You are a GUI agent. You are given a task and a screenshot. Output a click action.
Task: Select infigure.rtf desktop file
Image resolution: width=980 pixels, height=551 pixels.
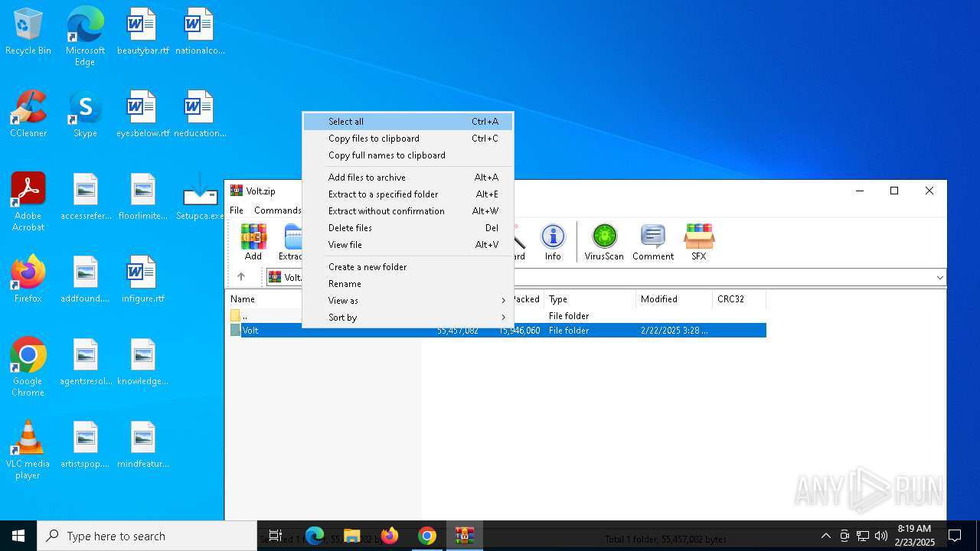(x=142, y=279)
